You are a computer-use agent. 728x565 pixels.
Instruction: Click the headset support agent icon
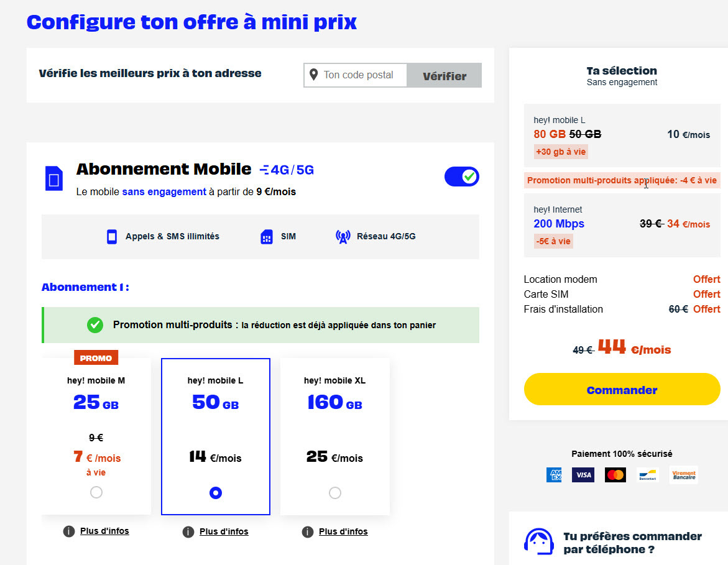point(539,543)
